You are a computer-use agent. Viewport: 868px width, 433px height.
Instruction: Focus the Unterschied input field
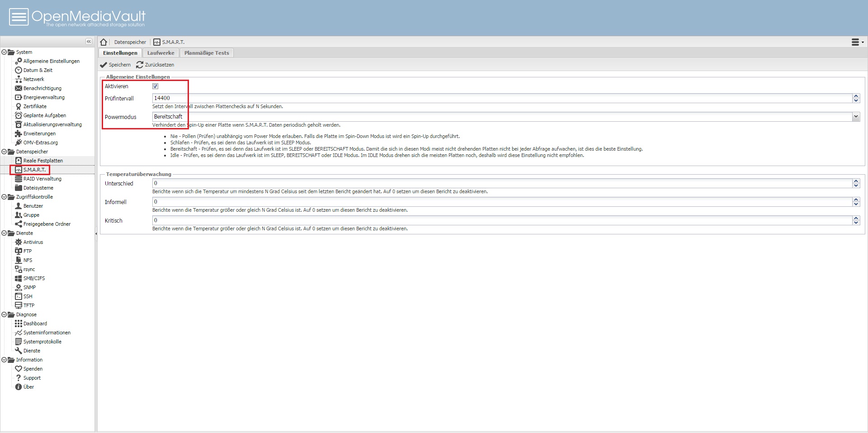(502, 183)
